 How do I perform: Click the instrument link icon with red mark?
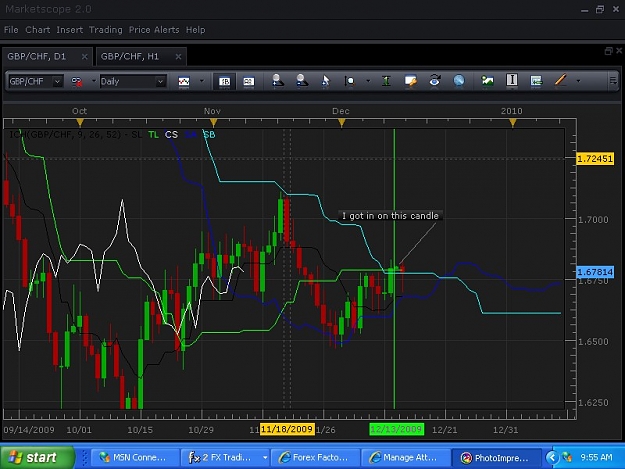pos(77,82)
